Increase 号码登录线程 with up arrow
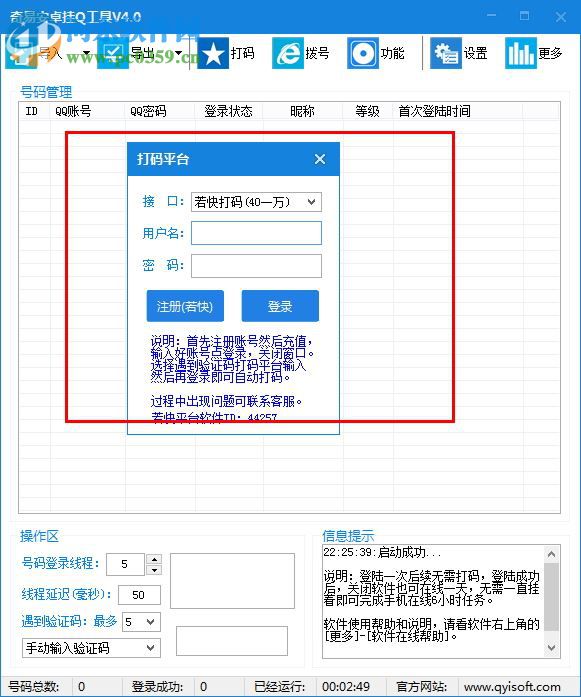The width and height of the screenshot is (581, 697). [x=154, y=559]
